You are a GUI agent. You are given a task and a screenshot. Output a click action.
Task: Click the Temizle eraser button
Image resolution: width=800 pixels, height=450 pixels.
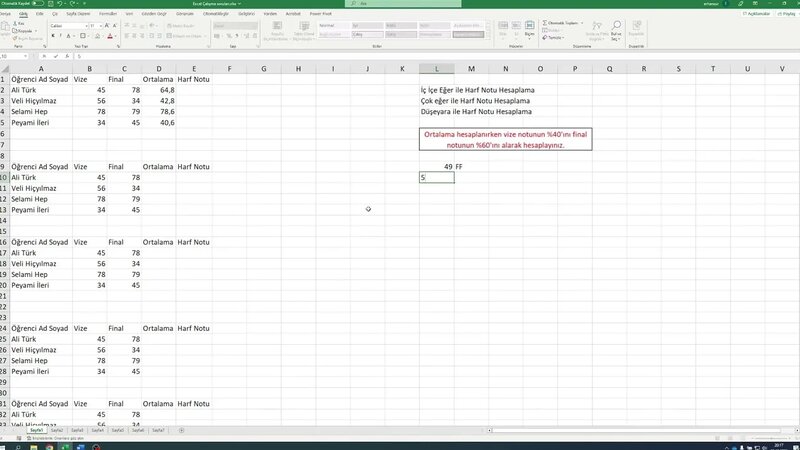[553, 38]
